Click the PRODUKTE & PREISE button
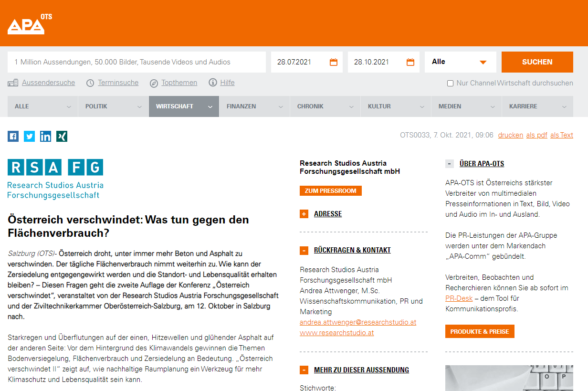Image resolution: width=588 pixels, height=391 pixels. pyautogui.click(x=480, y=331)
